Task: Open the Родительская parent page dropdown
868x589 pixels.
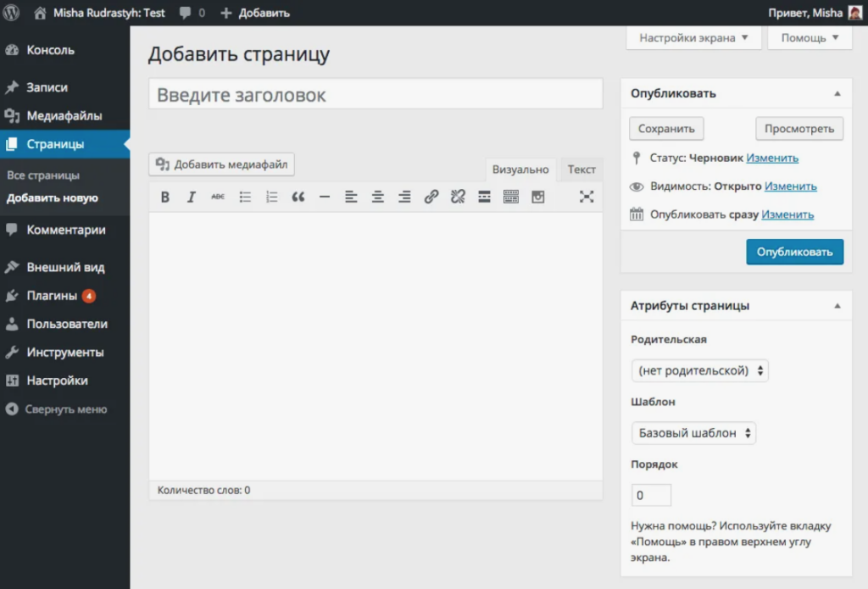Action: (699, 370)
